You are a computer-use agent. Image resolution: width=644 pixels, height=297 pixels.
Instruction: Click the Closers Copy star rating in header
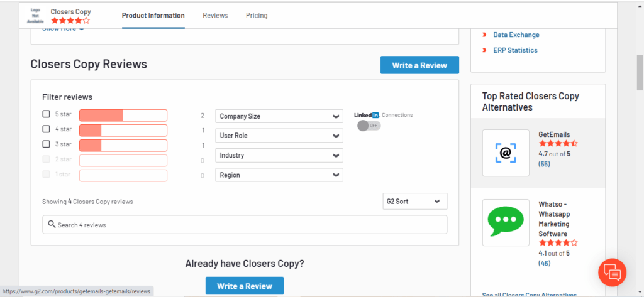70,20
